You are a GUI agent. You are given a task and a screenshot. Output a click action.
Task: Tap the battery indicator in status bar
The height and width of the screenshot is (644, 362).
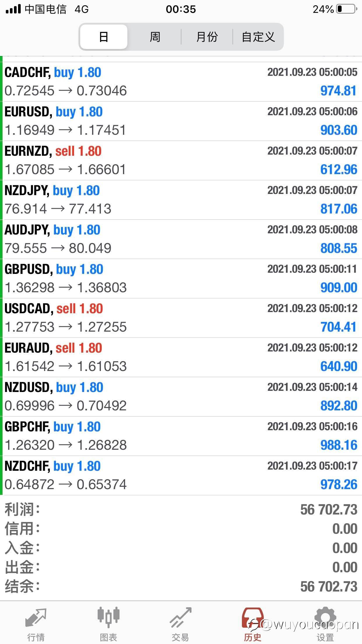(x=347, y=9)
